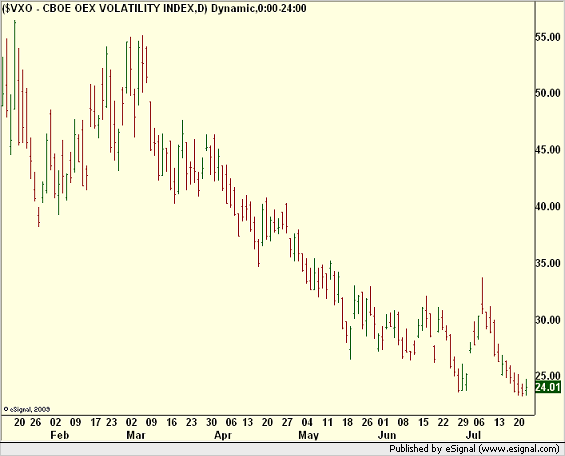
Task: Click the last green bar beside 24.01
Action: (x=526, y=387)
